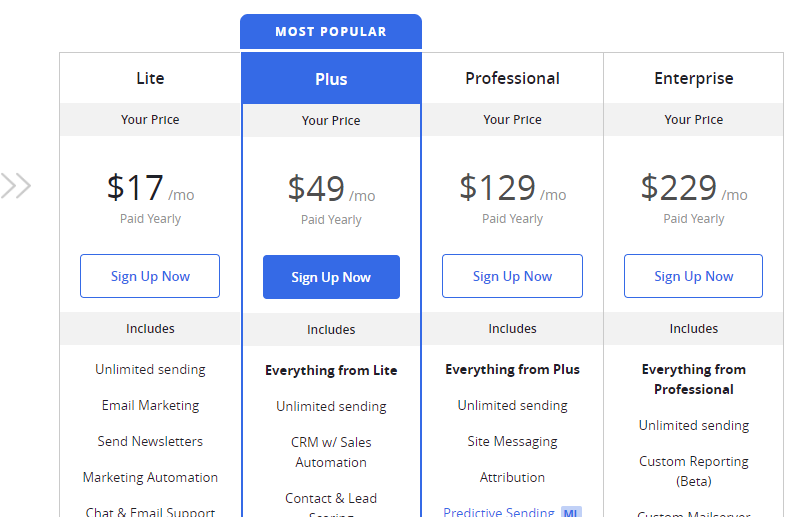The width and height of the screenshot is (786, 517).
Task: Click Includes header in Plus column
Action: (331, 329)
